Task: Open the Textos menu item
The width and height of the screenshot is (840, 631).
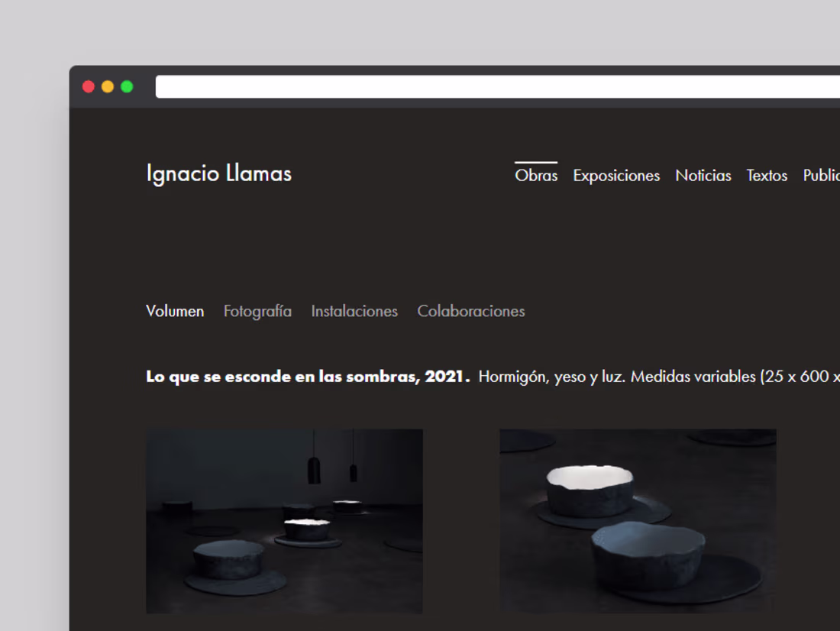Action: [767, 175]
